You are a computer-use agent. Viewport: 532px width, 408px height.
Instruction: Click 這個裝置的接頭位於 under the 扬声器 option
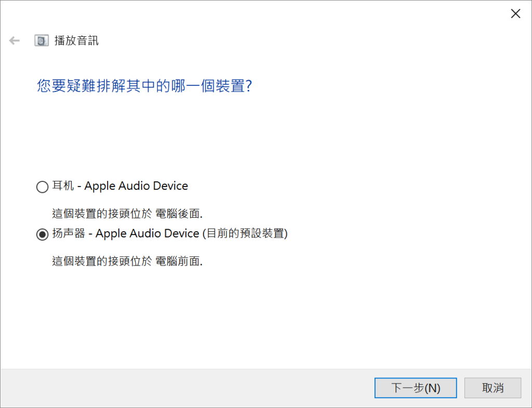coord(102,261)
